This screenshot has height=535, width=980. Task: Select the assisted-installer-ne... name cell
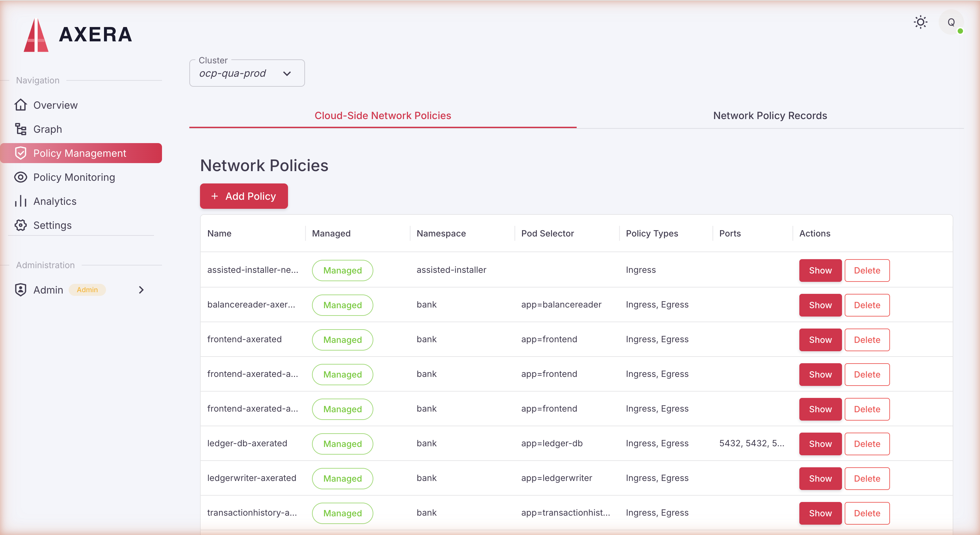coord(253,270)
